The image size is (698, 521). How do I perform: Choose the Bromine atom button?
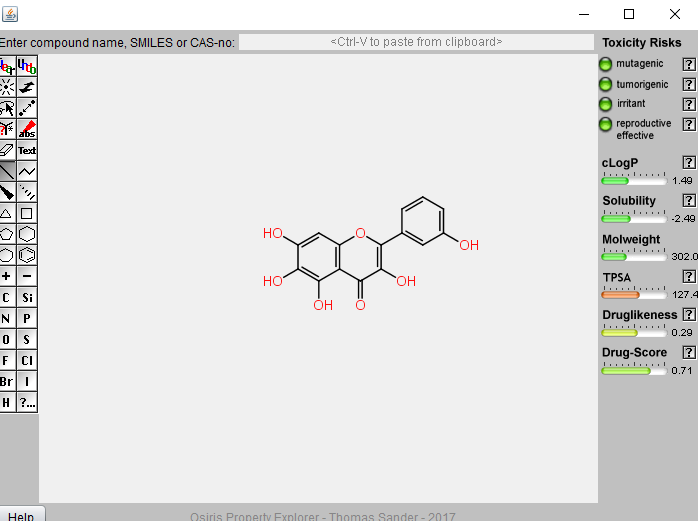point(8,381)
